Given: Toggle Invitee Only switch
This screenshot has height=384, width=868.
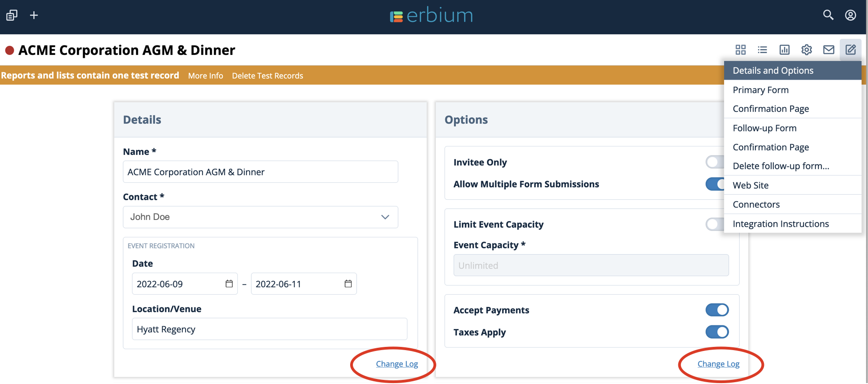Looking at the screenshot, I should click(x=715, y=162).
